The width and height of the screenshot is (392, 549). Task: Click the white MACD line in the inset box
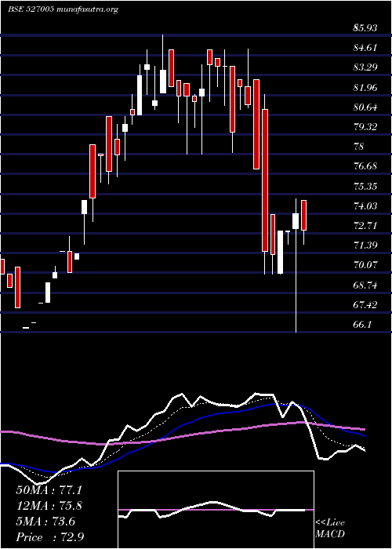(212, 510)
